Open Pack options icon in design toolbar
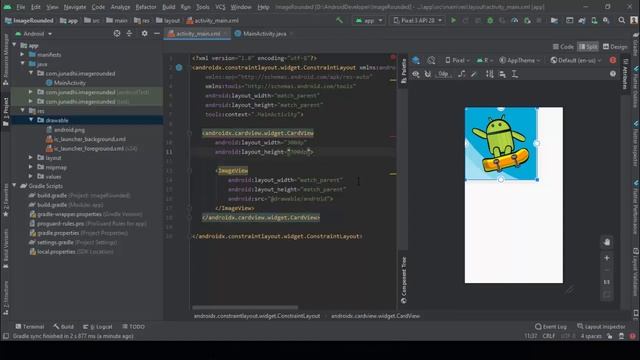Image resolution: width=640 pixels, height=360 pixels. tap(489, 74)
